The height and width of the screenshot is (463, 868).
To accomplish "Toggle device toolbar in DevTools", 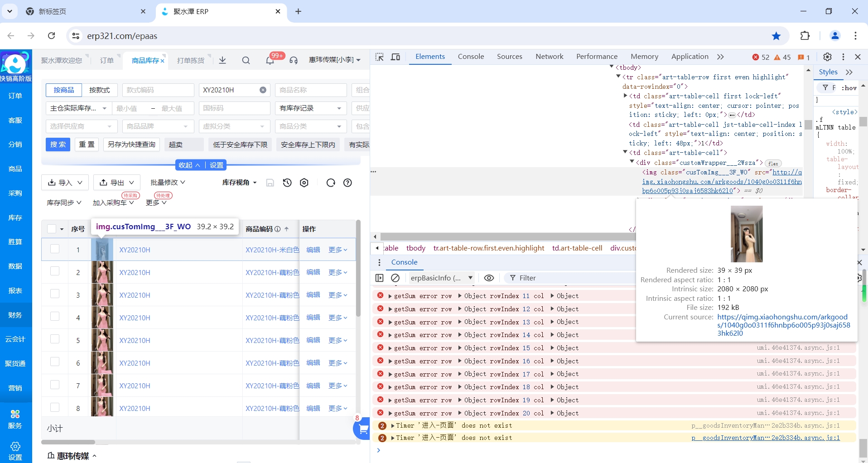I will click(395, 57).
